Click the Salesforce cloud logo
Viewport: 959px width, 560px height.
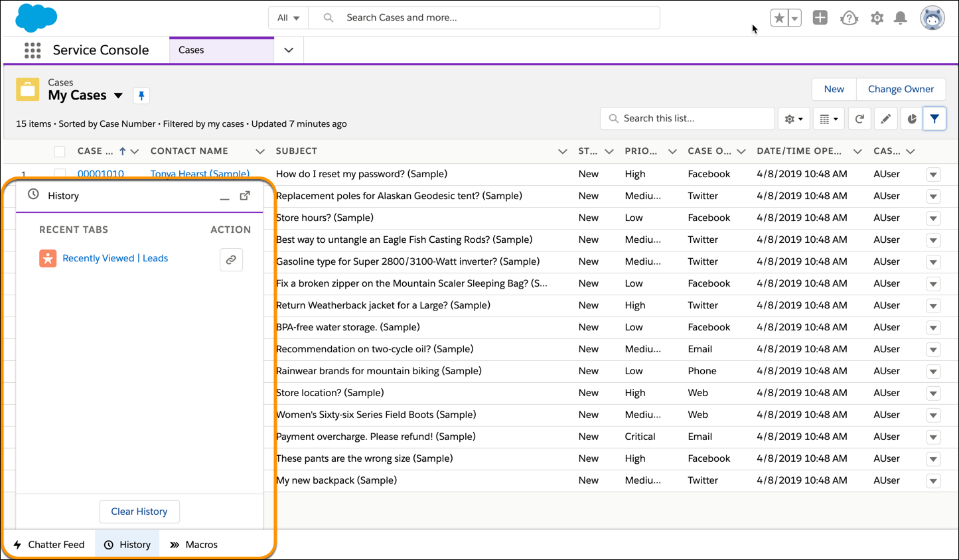[36, 18]
